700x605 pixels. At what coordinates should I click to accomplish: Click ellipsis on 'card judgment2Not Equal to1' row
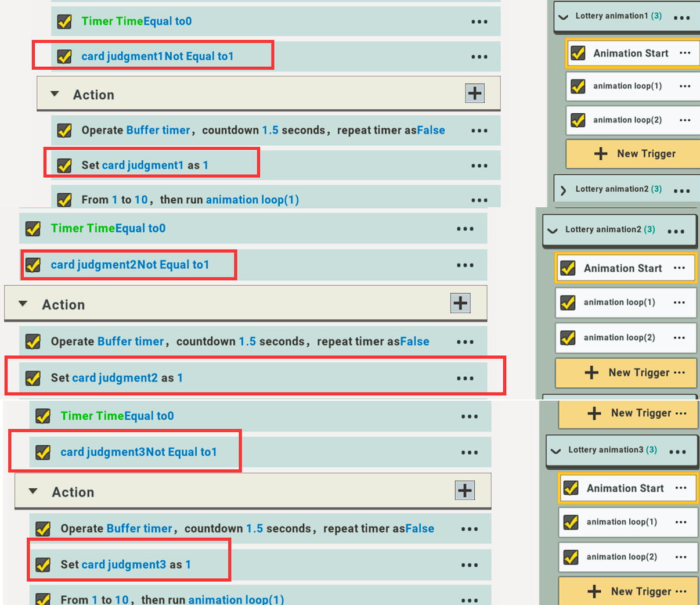464,265
